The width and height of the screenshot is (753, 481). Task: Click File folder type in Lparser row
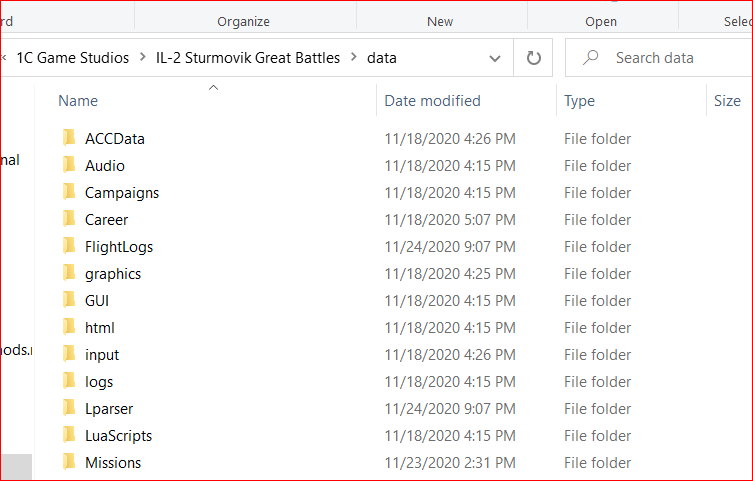tap(597, 409)
